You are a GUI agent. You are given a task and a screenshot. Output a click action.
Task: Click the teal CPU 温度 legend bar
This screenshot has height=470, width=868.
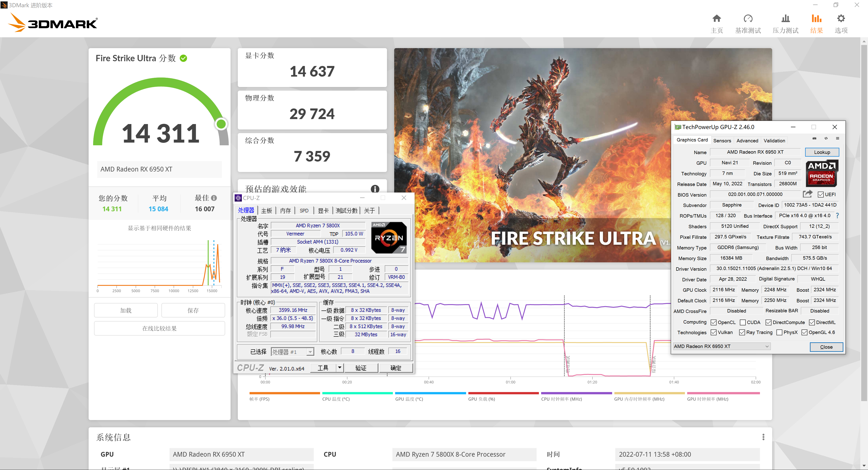point(358,393)
